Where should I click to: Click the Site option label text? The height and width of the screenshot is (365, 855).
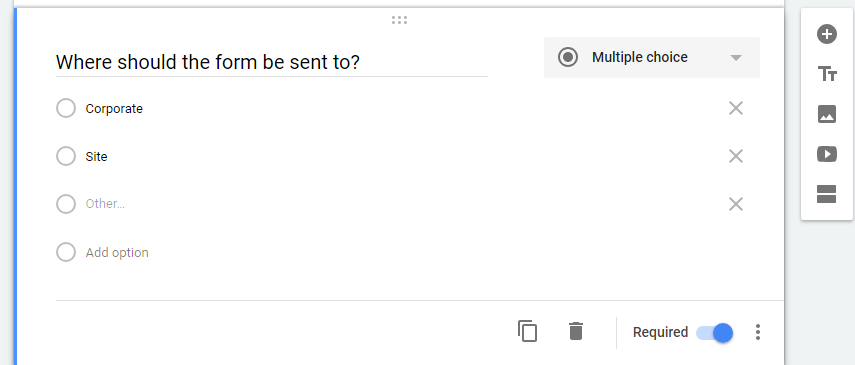pos(97,157)
